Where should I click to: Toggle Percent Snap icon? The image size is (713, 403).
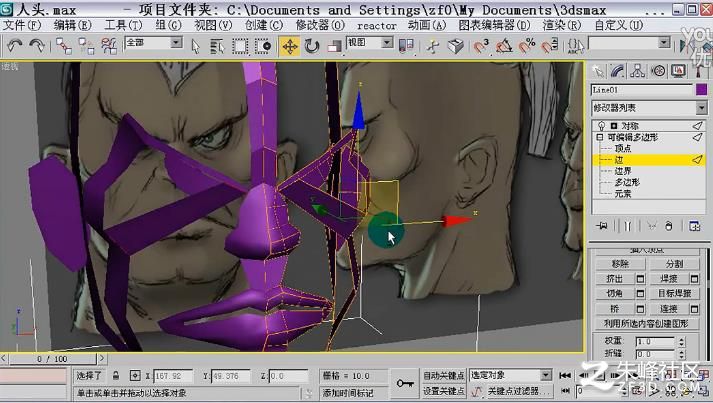(527, 45)
